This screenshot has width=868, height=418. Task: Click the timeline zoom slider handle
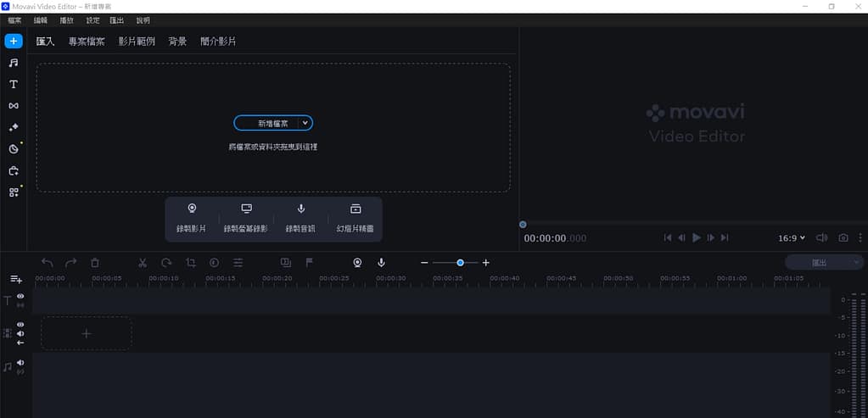pyautogui.click(x=460, y=263)
